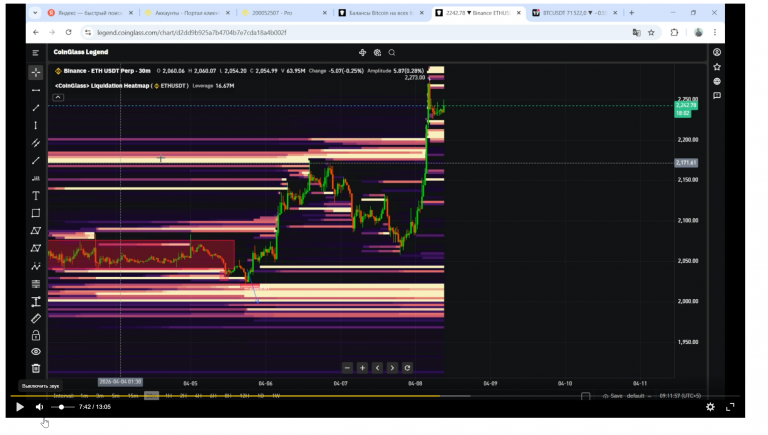
Task: Open the chart settings icon in top bar
Action: (x=377, y=52)
